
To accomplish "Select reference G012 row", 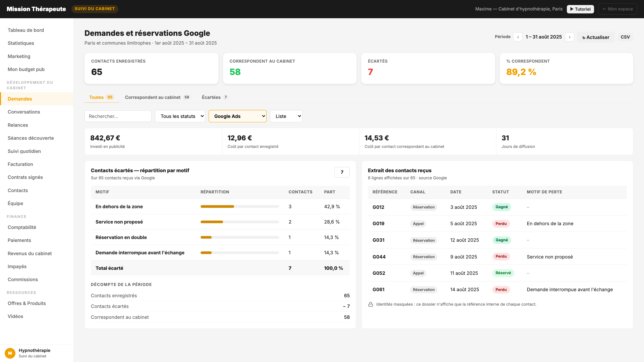I will coord(497,207).
